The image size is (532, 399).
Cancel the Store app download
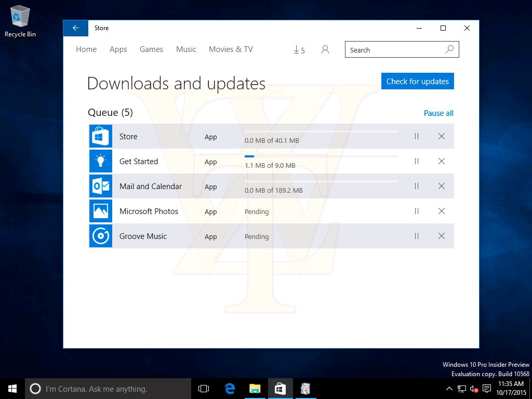pos(442,136)
